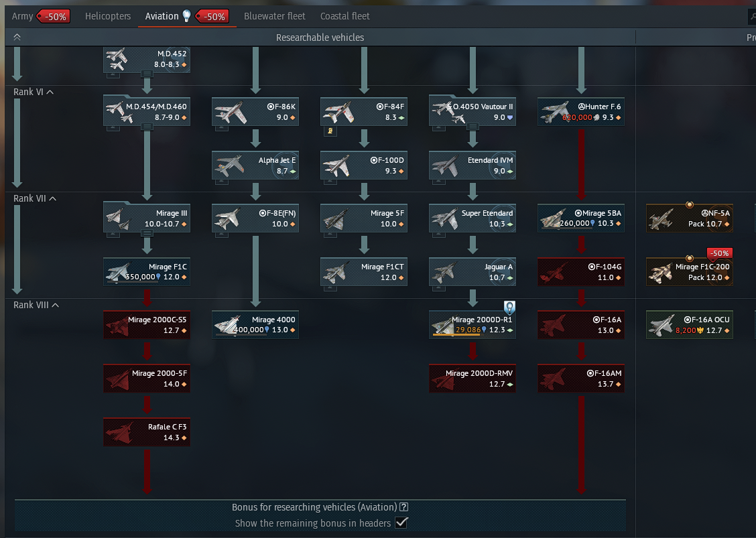The image size is (756, 538).
Task: Select the F-84F aircraft card
Action: tap(363, 111)
